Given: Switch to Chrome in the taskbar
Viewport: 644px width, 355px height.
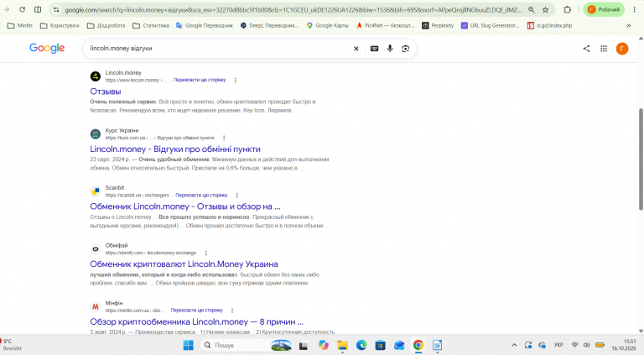Looking at the screenshot, I should tap(418, 345).
